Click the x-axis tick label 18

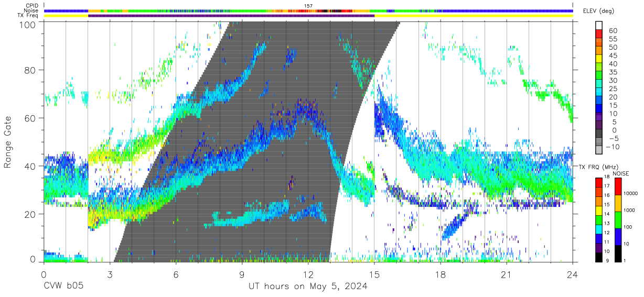click(441, 274)
